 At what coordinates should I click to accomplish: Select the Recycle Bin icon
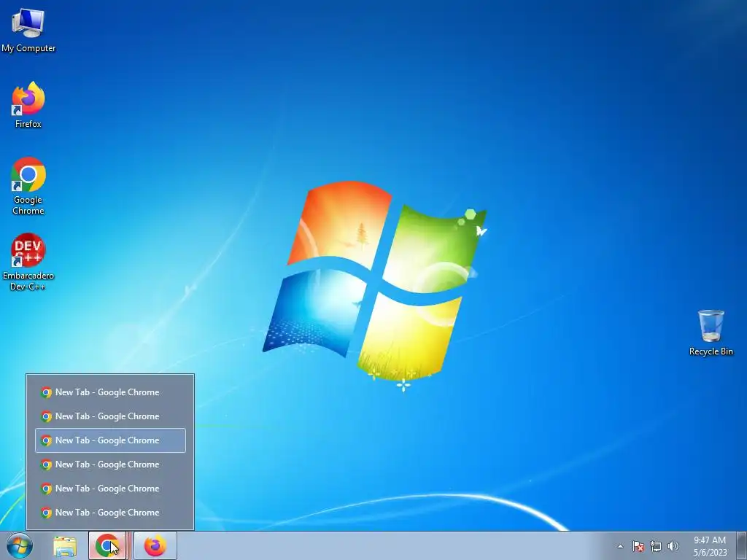pos(711,332)
